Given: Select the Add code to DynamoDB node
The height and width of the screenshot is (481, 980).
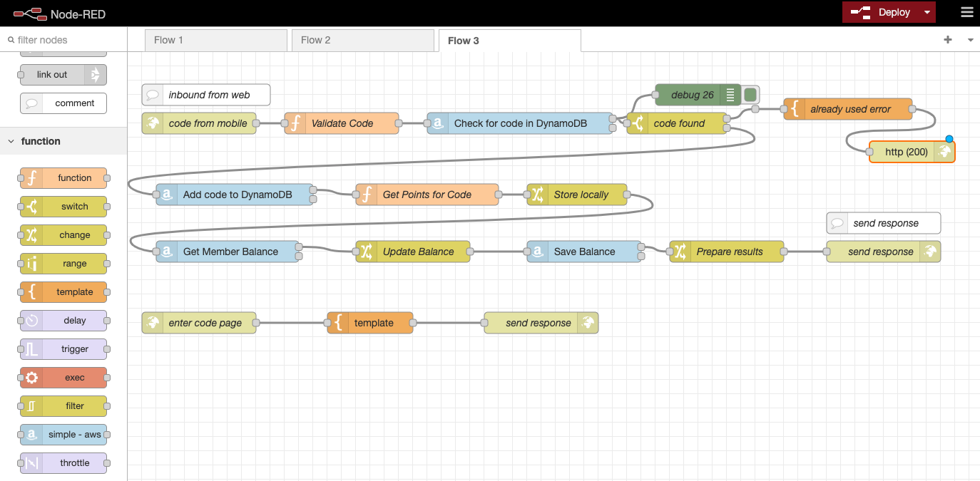Looking at the screenshot, I should click(235, 195).
